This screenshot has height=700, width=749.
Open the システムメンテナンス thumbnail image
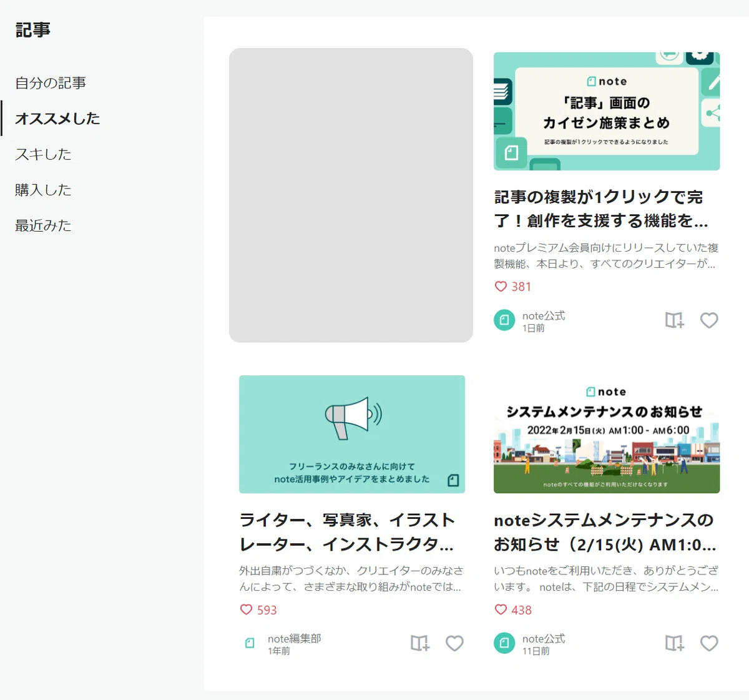607,434
